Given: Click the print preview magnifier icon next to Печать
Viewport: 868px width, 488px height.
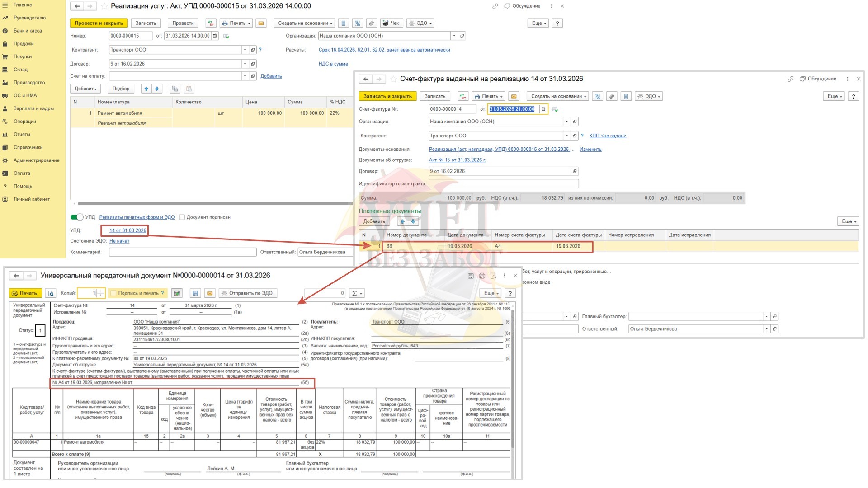Looking at the screenshot, I should click(51, 293).
